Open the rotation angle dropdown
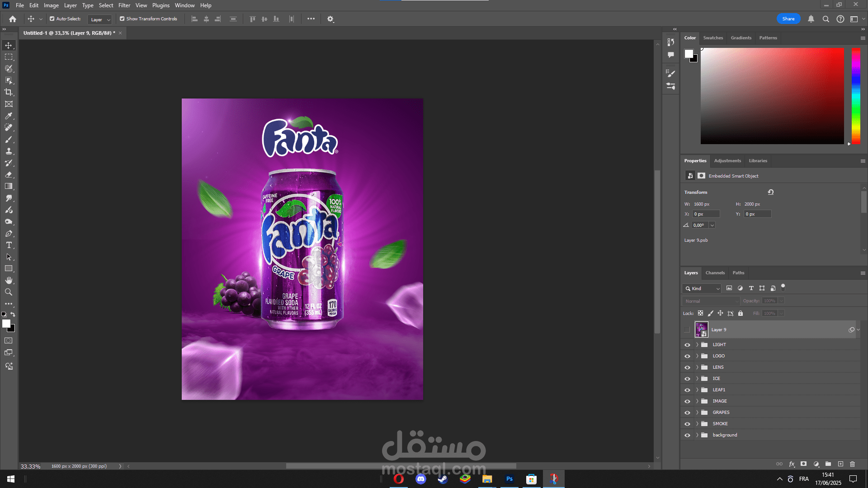 pyautogui.click(x=712, y=225)
